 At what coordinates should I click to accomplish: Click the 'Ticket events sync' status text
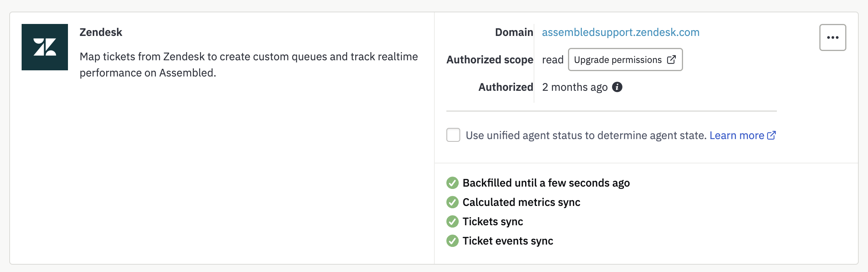click(x=508, y=241)
